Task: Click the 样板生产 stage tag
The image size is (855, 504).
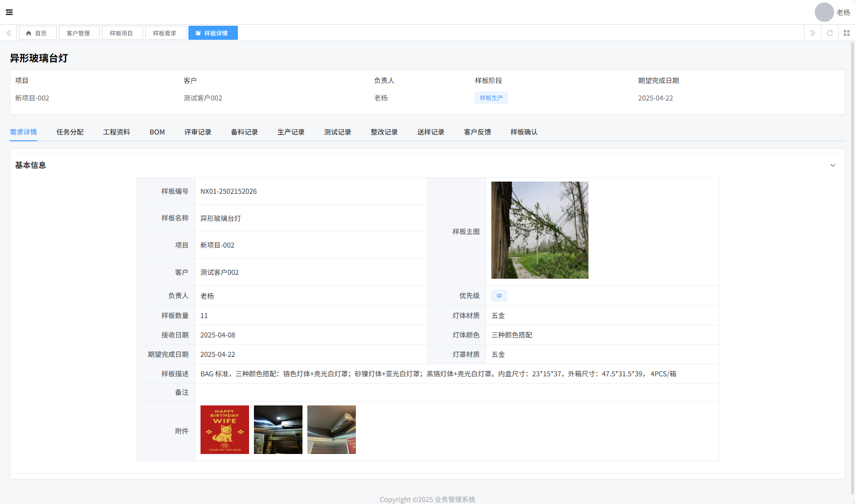Action: [491, 98]
